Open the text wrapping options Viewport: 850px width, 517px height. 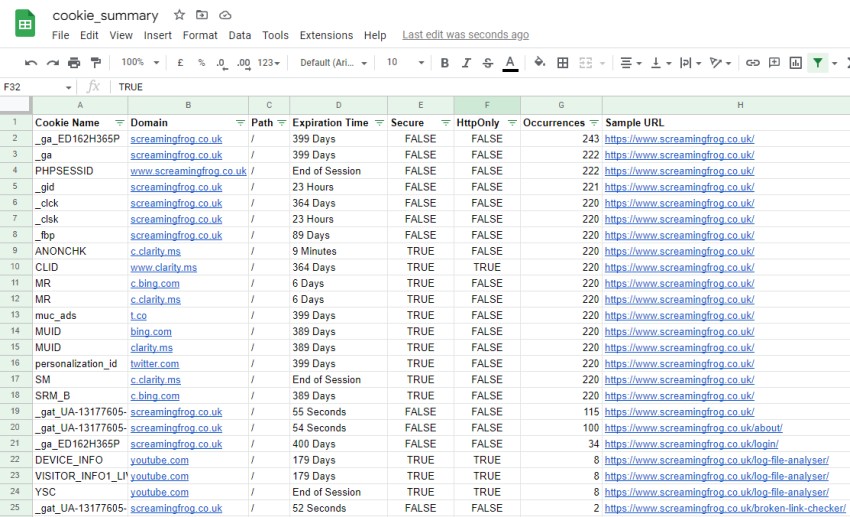click(x=691, y=63)
